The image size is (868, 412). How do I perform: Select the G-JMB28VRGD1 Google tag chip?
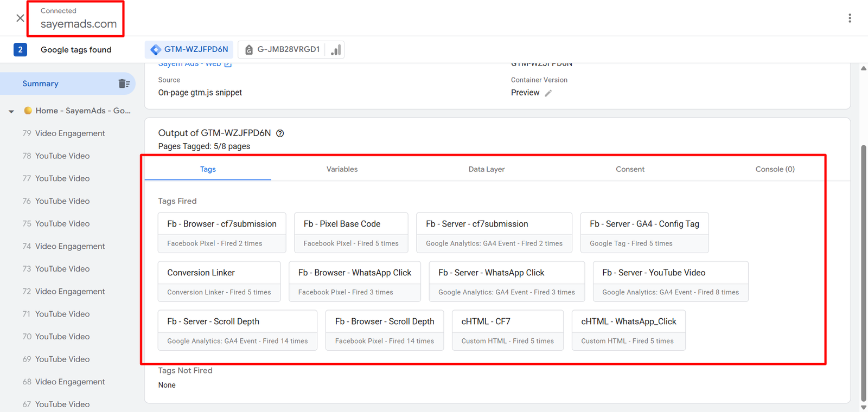click(282, 49)
